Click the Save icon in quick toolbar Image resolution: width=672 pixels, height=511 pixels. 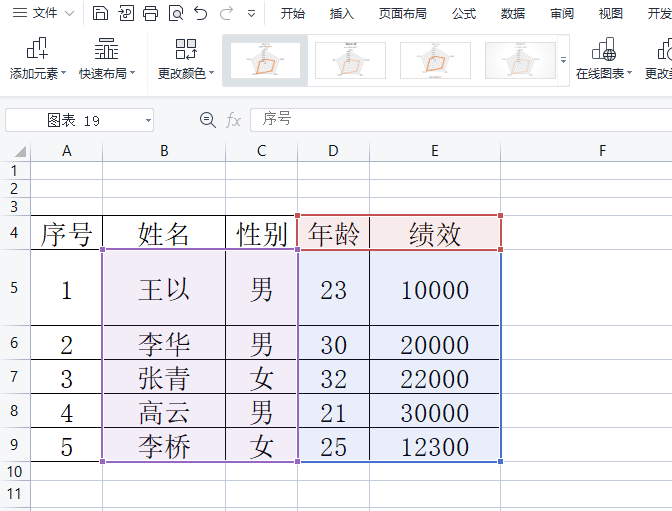(x=100, y=14)
